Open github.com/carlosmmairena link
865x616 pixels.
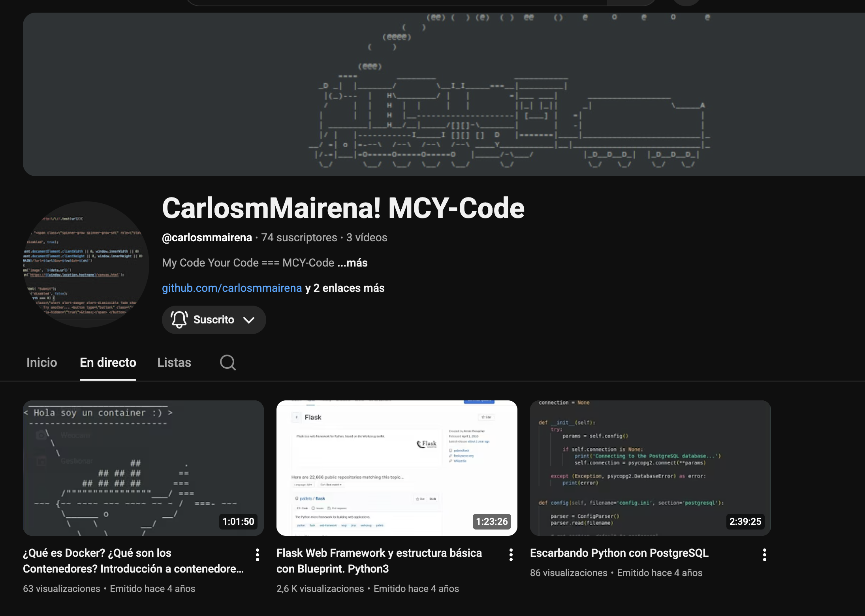232,288
